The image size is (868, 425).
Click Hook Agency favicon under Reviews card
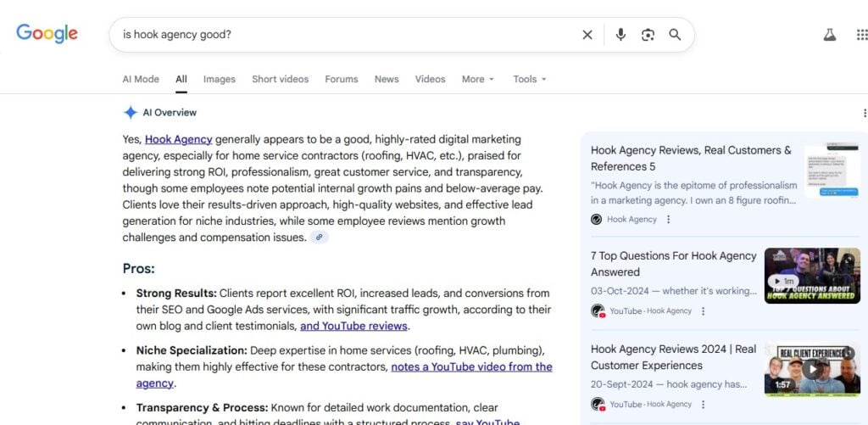coord(596,220)
